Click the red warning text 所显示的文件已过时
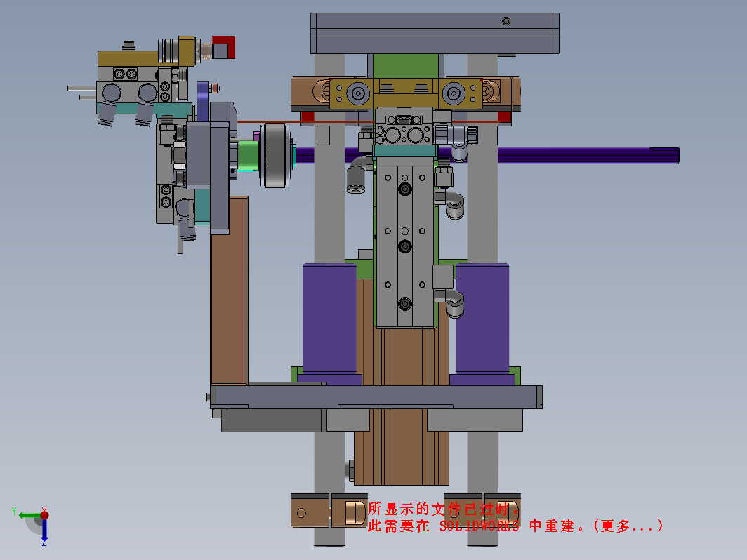747x560 pixels. [442, 509]
